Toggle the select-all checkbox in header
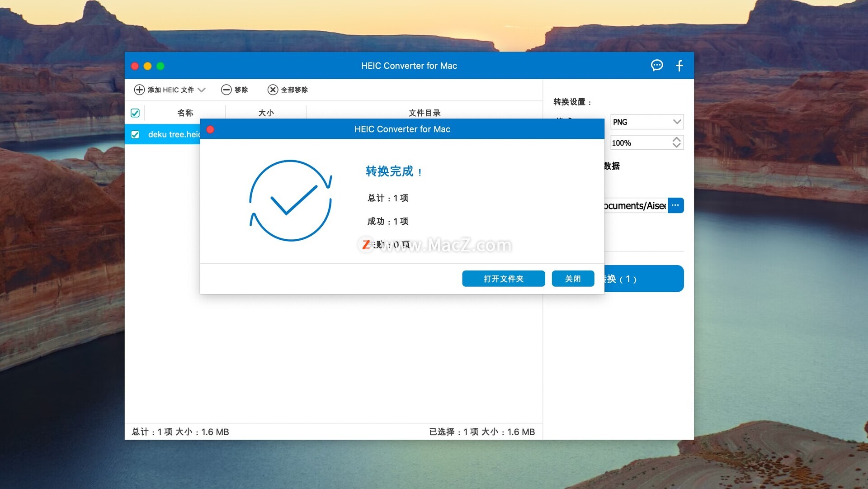This screenshot has height=489, width=868. (x=135, y=113)
